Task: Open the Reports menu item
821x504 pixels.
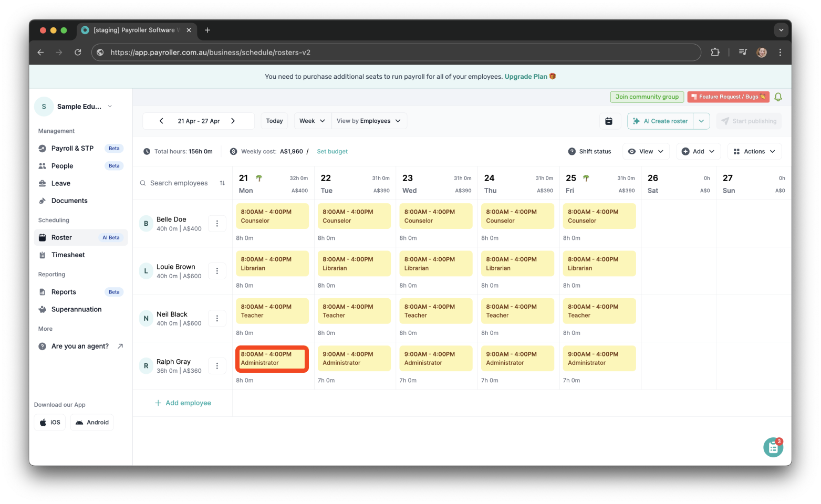Action: tap(64, 292)
